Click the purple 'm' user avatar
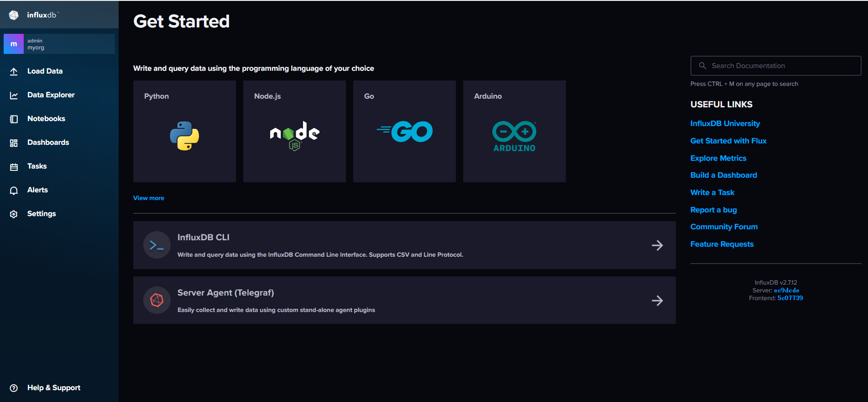Screen dimensions: 868x402 [14, 44]
